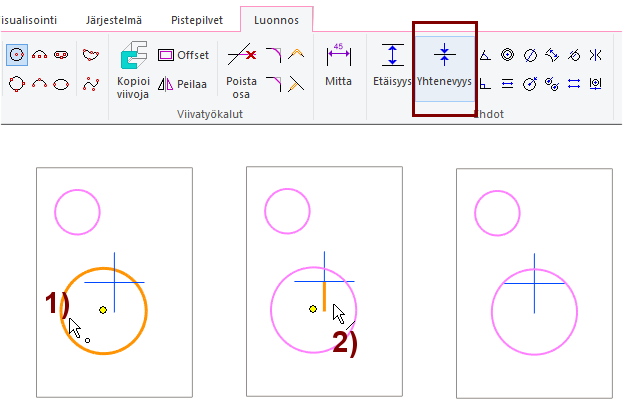Image resolution: width=623 pixels, height=412 pixels.
Task: Click the Offset line tool
Action: pyautogui.click(x=183, y=55)
